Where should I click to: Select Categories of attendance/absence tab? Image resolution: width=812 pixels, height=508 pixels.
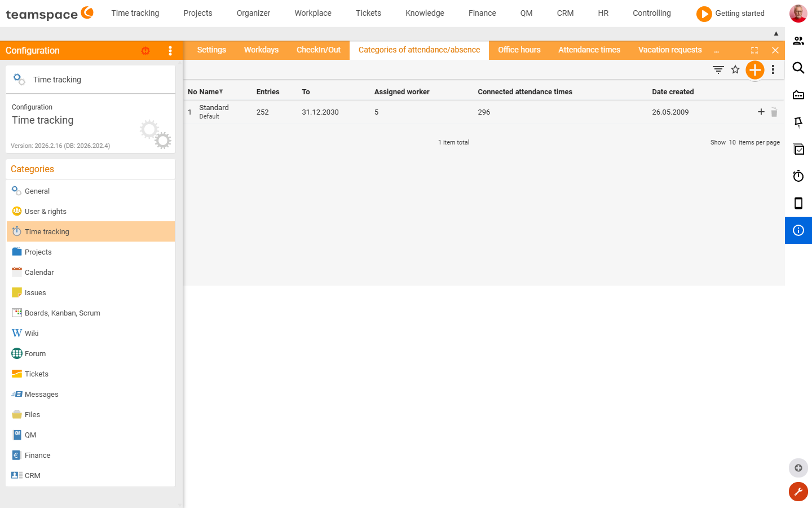point(419,50)
